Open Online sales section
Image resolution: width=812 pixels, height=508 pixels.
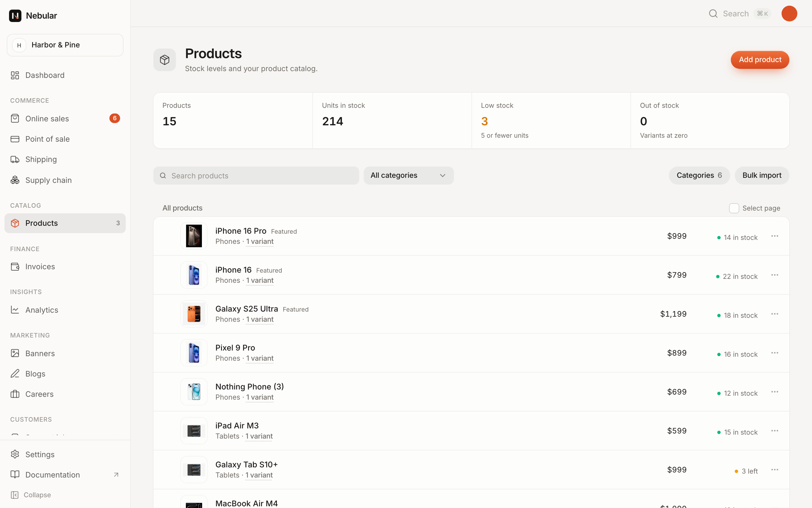pos(65,119)
